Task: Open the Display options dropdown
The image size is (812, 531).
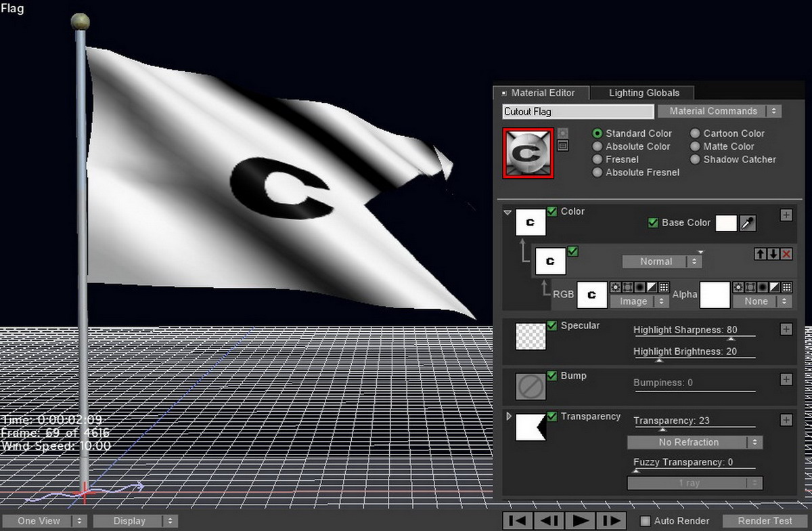Action: coord(135,521)
